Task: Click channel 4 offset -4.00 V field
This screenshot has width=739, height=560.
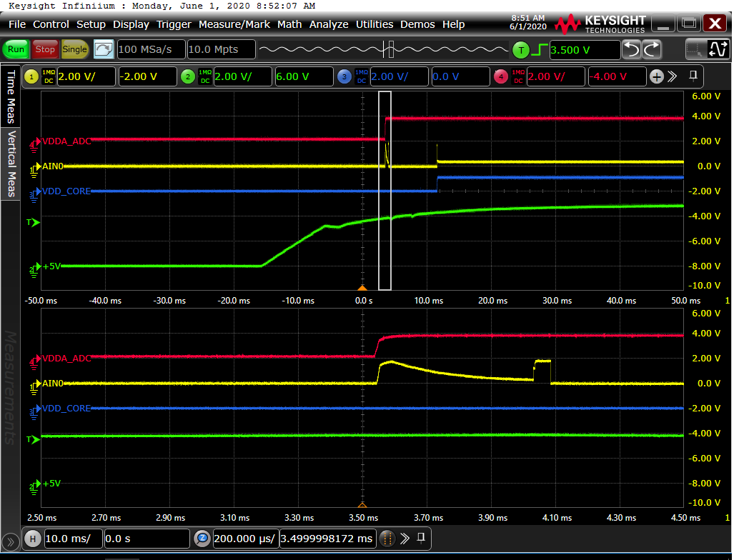Action: 617,76
